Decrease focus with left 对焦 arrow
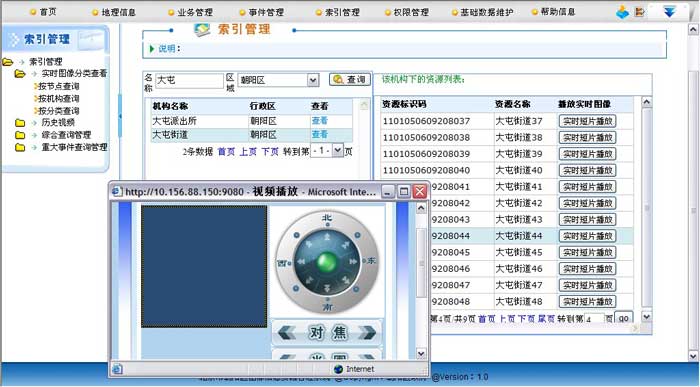Screen dimensions: 700x387 pyautogui.click(x=287, y=333)
